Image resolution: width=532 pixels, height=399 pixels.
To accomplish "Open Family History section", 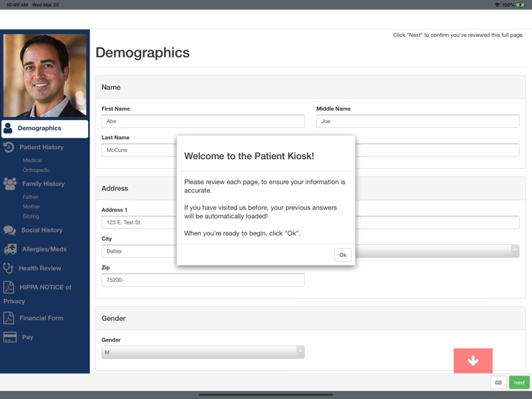I will 43,184.
